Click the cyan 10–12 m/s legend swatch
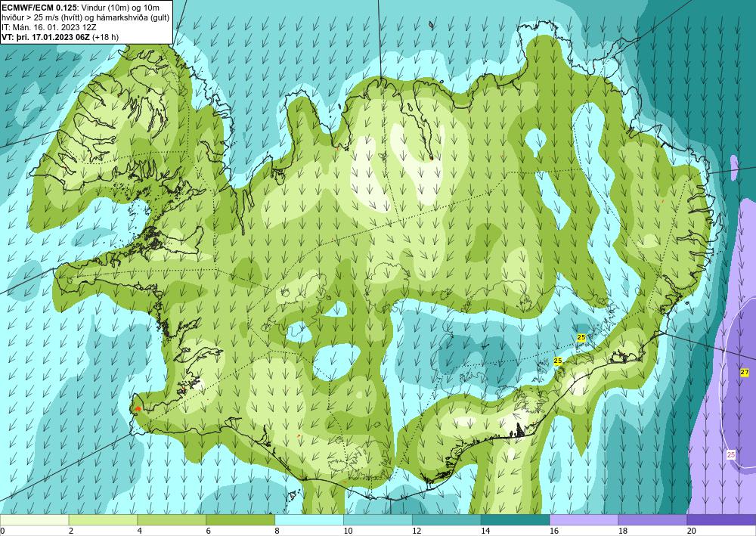 378,520
